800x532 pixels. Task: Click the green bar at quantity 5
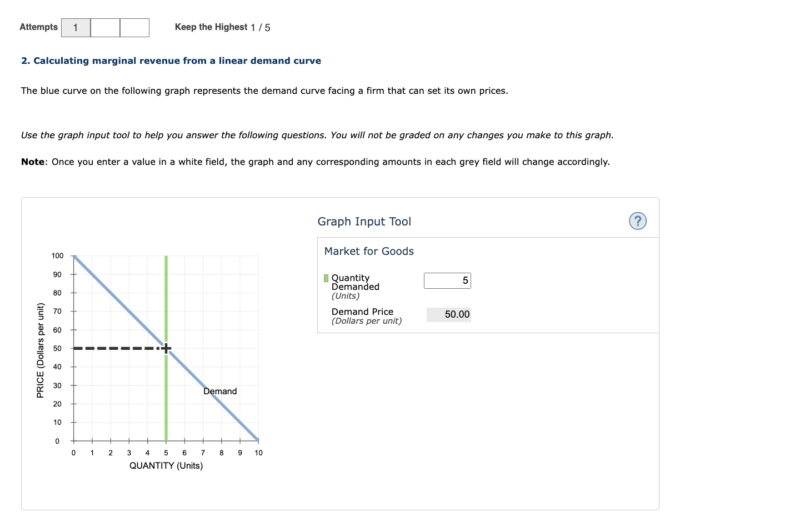(x=166, y=400)
